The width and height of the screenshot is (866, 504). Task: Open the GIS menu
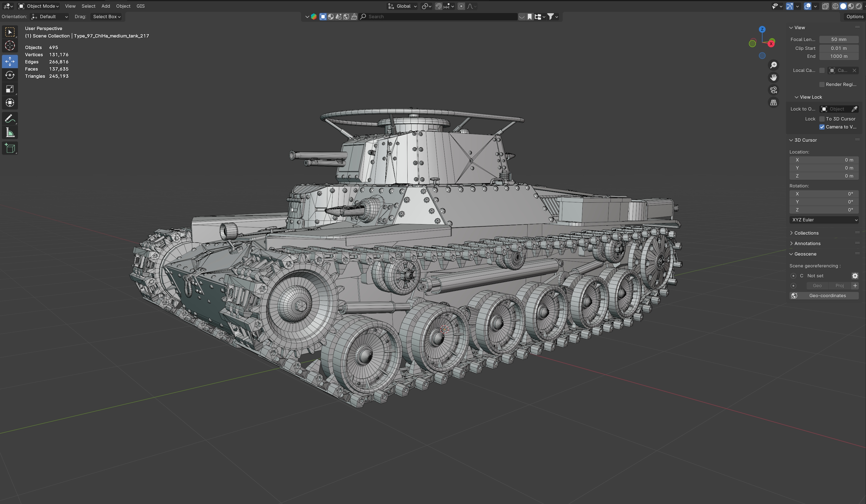tap(140, 6)
